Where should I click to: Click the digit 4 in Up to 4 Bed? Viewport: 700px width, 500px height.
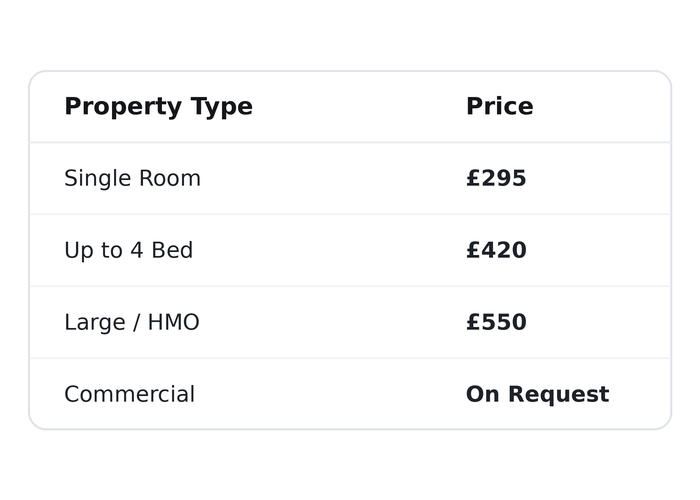[137, 250]
